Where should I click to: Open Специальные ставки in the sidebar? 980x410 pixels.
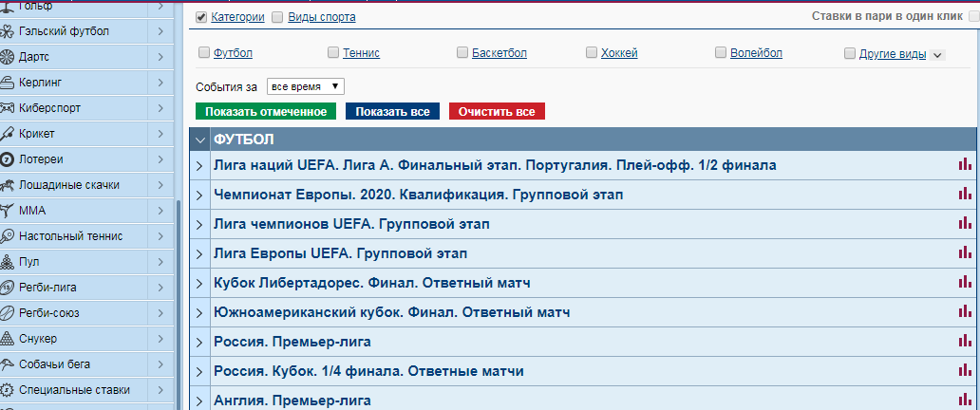[74, 390]
